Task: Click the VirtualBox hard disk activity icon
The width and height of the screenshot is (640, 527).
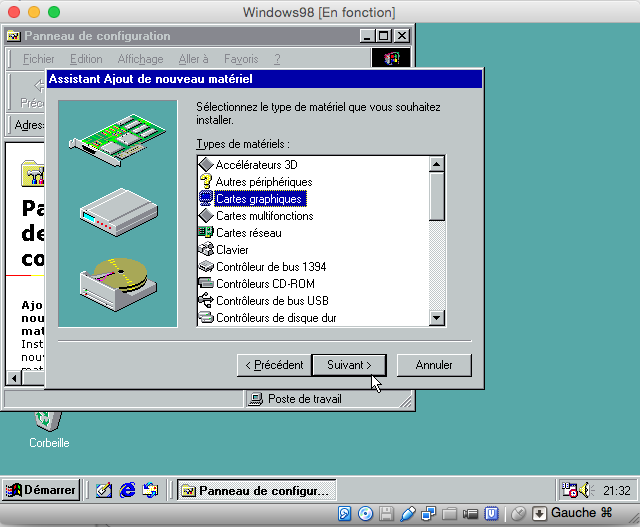Action: click(344, 514)
